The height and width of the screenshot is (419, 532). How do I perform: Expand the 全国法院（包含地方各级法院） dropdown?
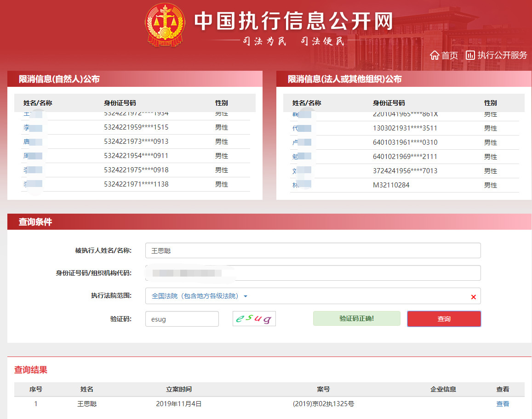pos(199,296)
